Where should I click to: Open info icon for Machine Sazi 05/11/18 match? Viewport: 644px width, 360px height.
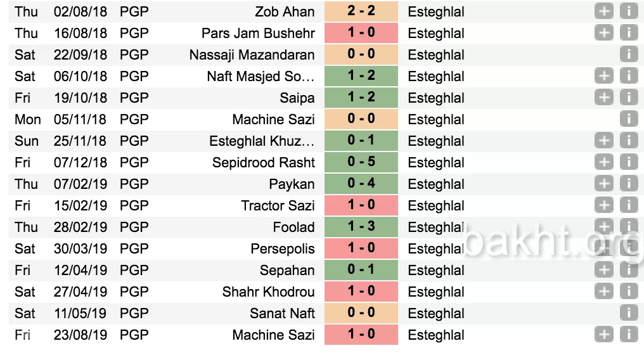pyautogui.click(x=628, y=119)
